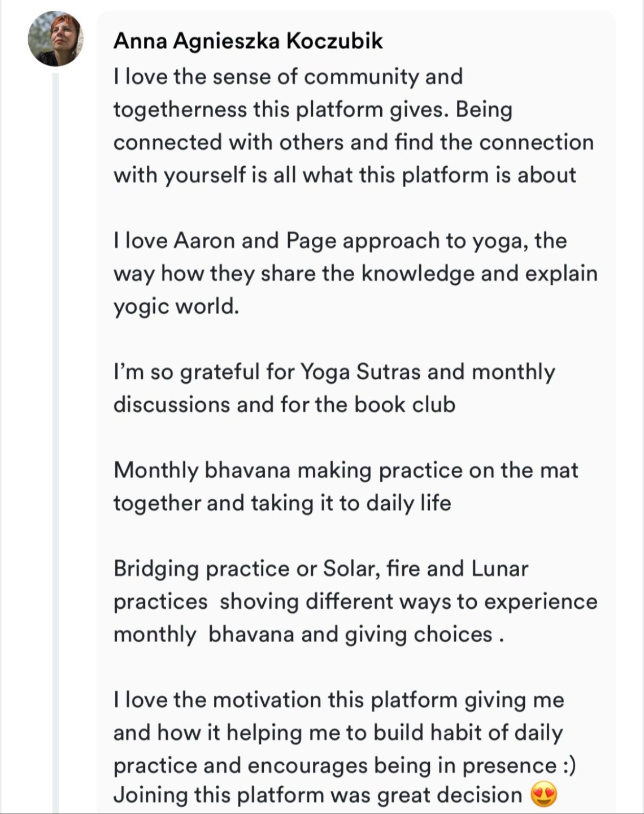Click the heart-eyes emoji
The image size is (644, 814).
point(544,795)
